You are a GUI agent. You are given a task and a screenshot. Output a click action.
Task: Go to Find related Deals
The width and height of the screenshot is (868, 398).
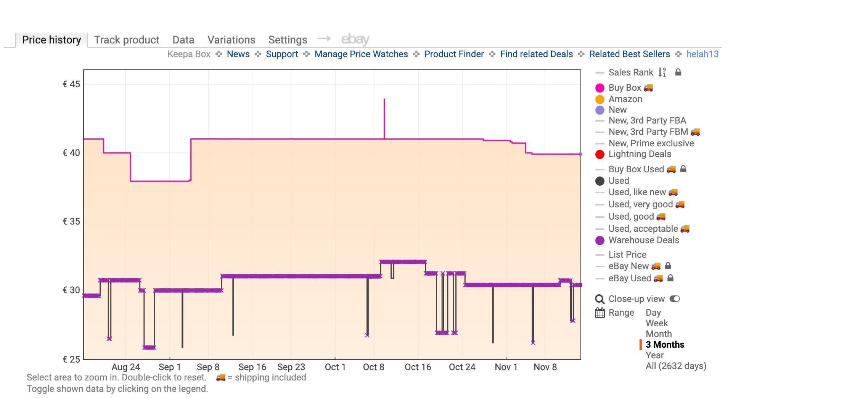pyautogui.click(x=536, y=54)
